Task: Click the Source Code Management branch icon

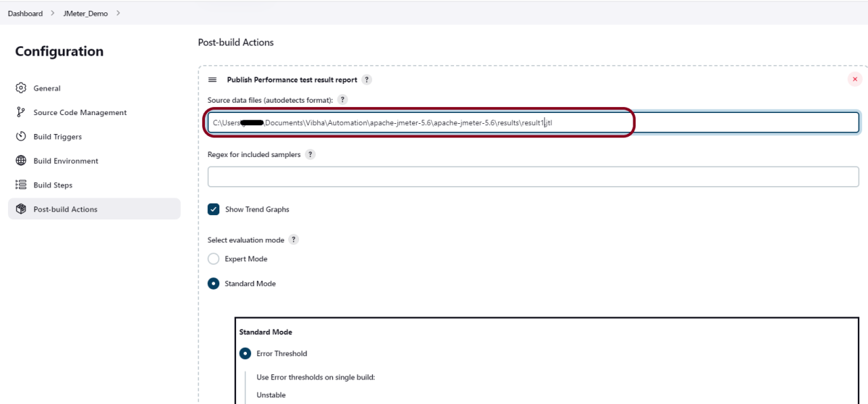Action: 21,112
